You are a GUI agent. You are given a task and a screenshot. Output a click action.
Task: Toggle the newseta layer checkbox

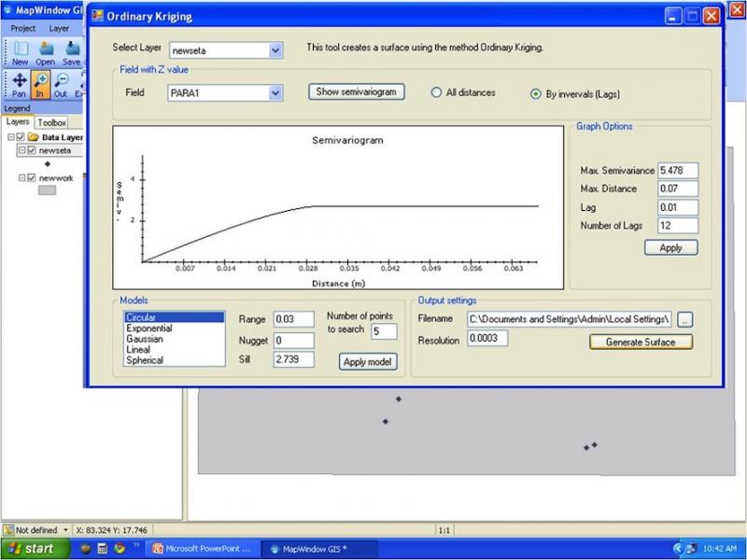pos(32,150)
